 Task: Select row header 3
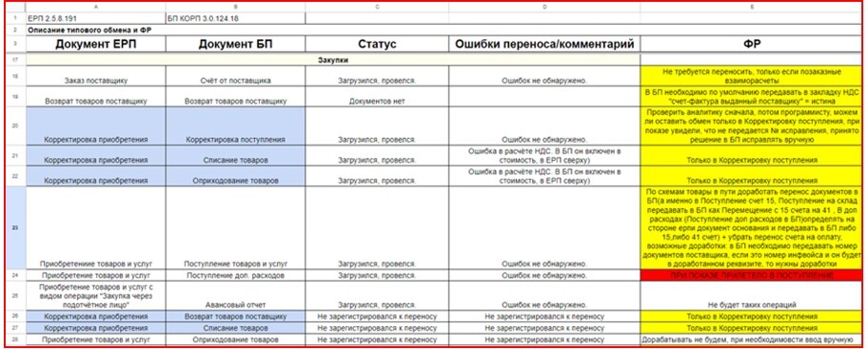pyautogui.click(x=14, y=45)
